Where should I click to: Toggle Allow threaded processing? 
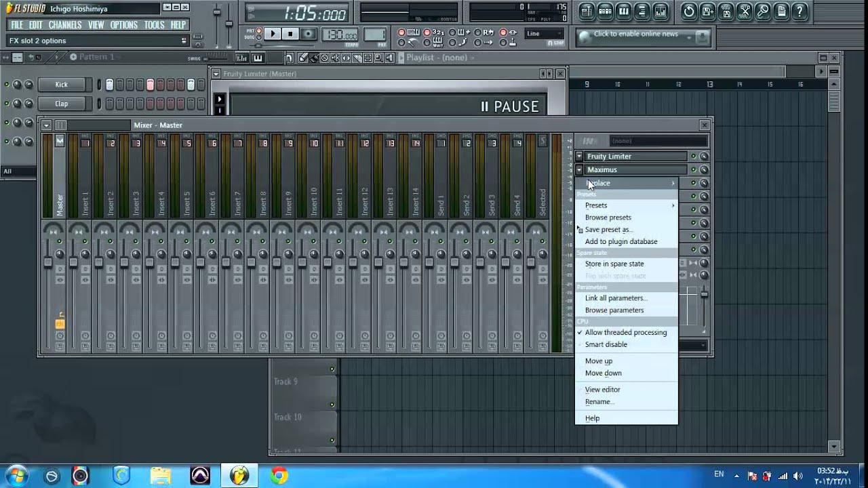pyautogui.click(x=627, y=332)
